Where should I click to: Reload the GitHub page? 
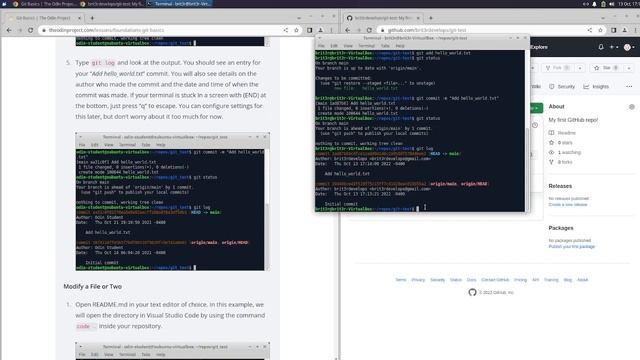[x=369, y=30]
